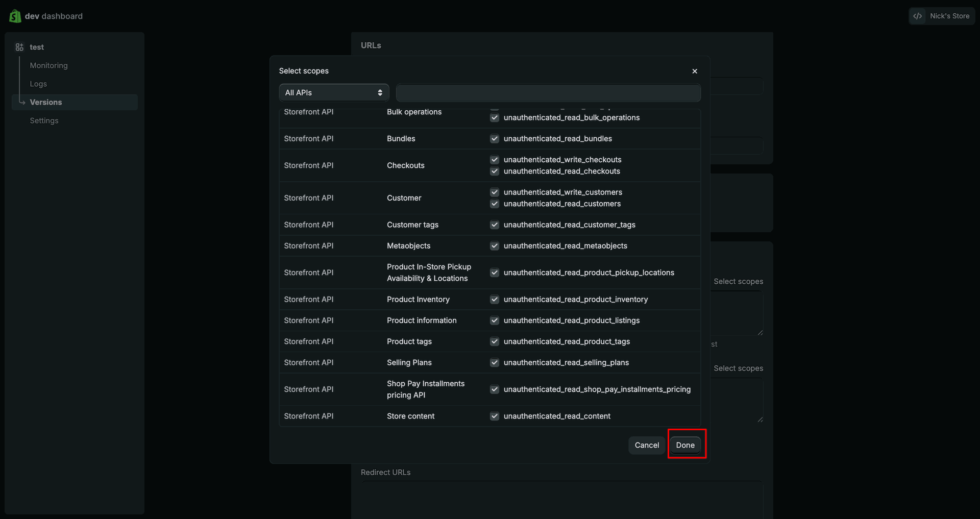Screen dimensions: 980x519
Task: Open Settings in the sidebar
Action: click(44, 120)
